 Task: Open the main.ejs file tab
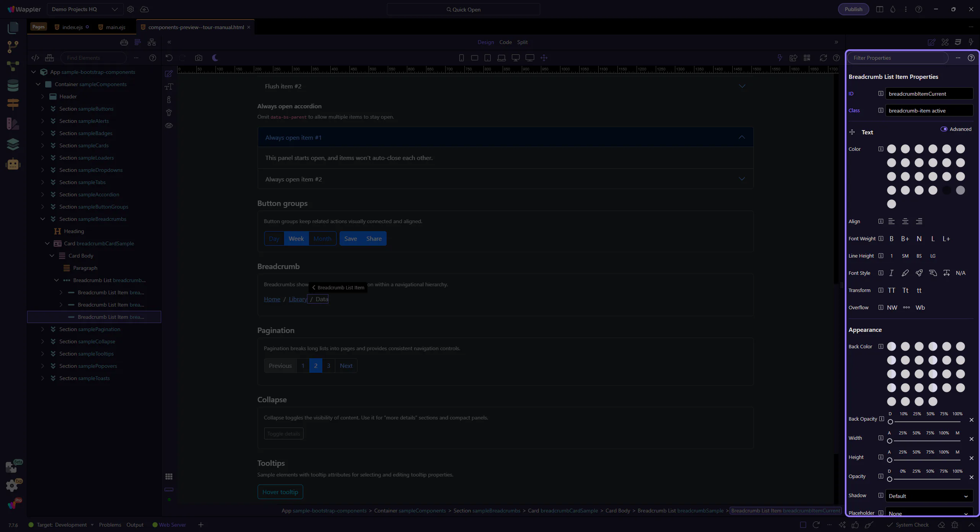(116, 27)
